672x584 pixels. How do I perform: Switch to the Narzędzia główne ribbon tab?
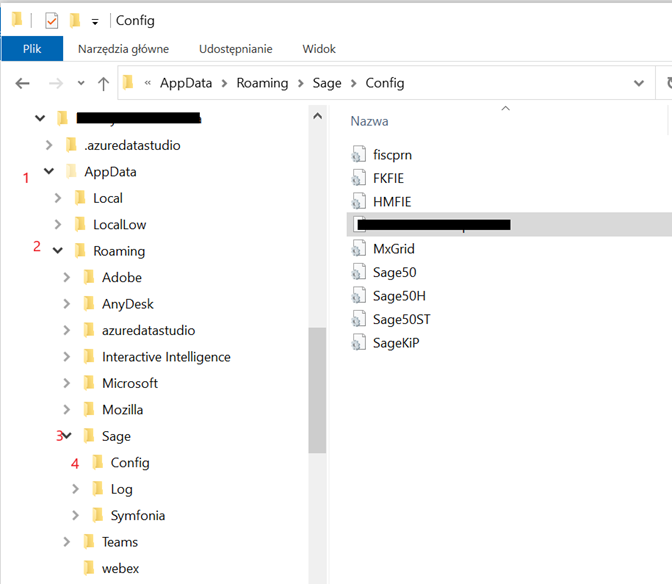pyautogui.click(x=123, y=49)
